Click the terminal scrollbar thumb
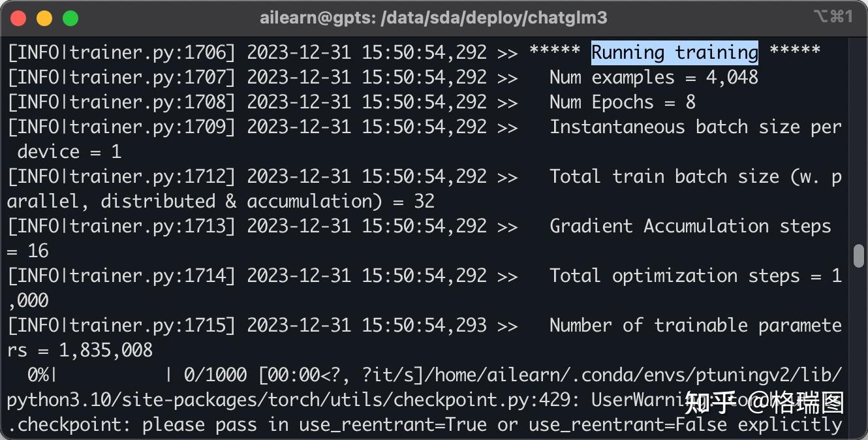This screenshot has width=868, height=440. pos(858,255)
